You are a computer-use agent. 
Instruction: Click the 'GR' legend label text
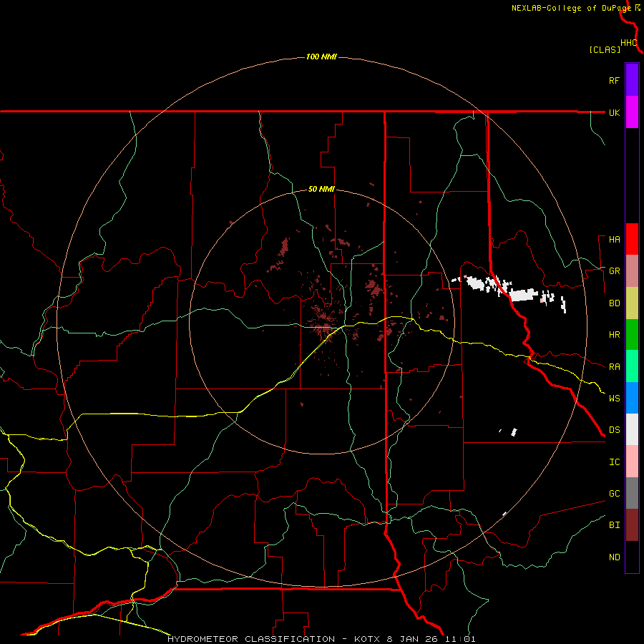[614, 271]
